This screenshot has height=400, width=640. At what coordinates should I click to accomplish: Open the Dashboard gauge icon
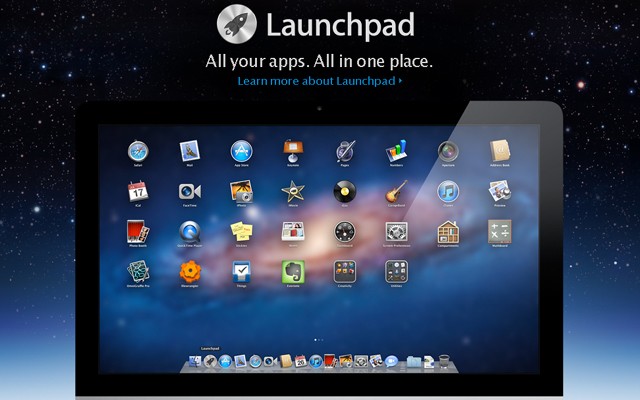click(345, 232)
